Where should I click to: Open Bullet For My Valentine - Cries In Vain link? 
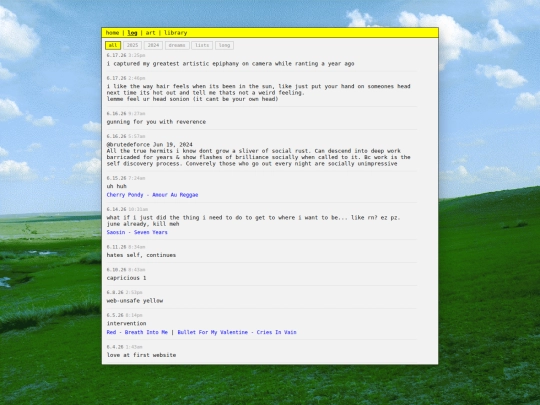237,332
